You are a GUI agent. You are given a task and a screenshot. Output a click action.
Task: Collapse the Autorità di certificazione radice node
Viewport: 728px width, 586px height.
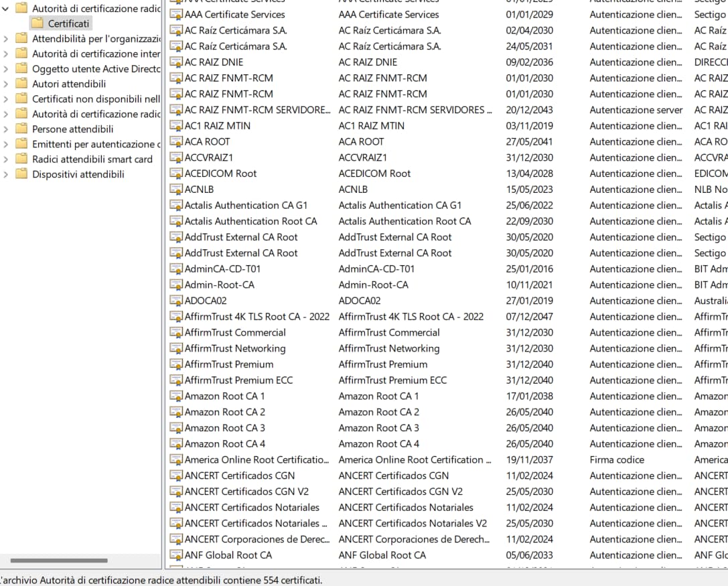coord(5,8)
